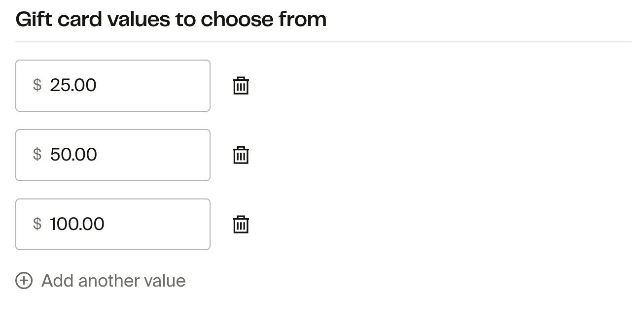Click the dollar symbol before 50.00
Viewport: 644px width, 326px height.
tap(37, 155)
